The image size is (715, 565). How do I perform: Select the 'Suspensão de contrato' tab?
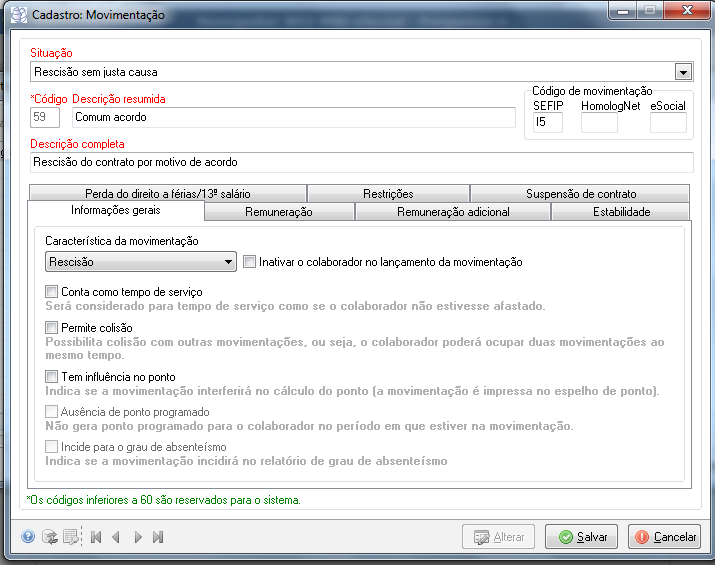point(580,194)
